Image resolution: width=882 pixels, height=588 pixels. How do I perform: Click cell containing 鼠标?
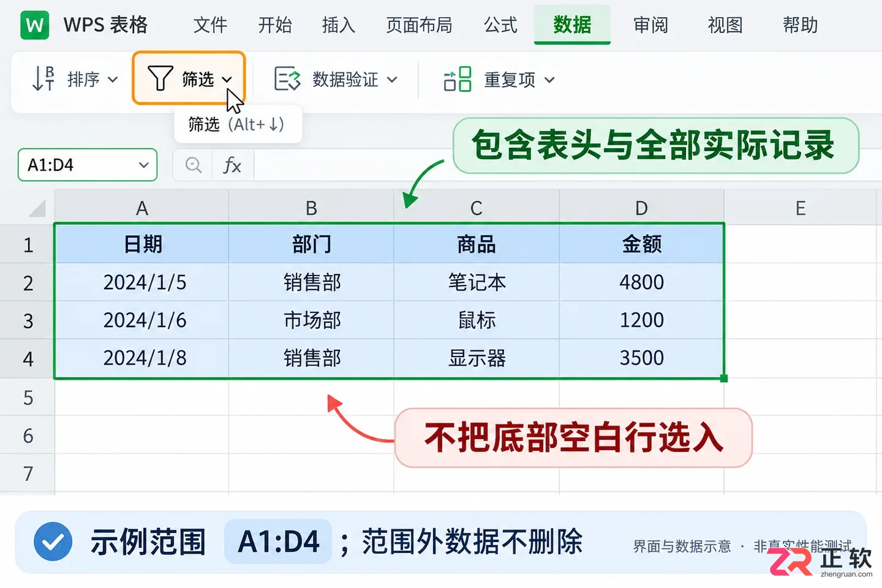[477, 320]
